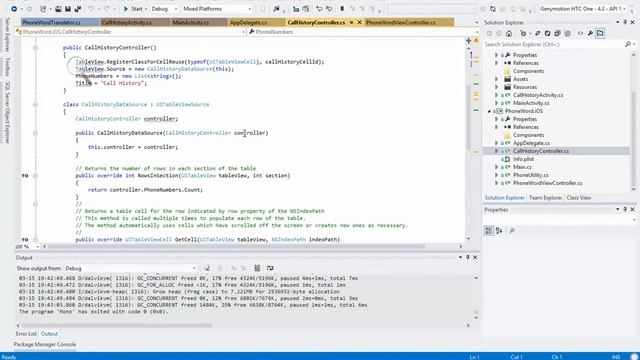The width and height of the screenshot is (640, 360).
Task: Select MainActivity.cs in Solution Explorer
Action: click(531, 103)
